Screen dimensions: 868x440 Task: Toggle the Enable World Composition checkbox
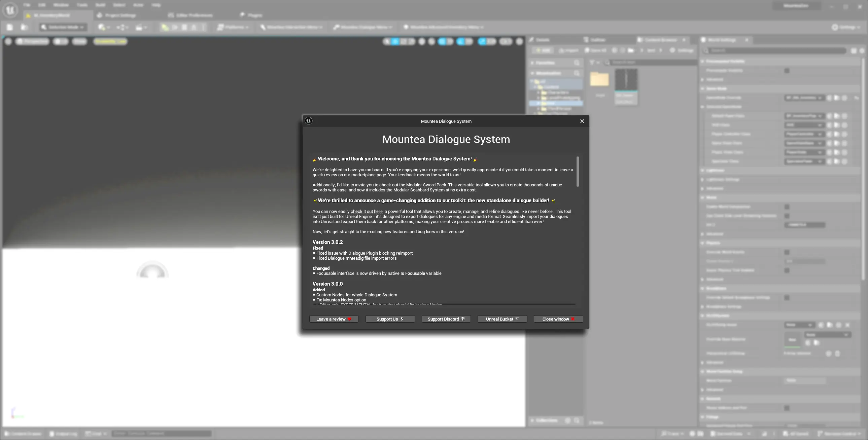pos(787,207)
